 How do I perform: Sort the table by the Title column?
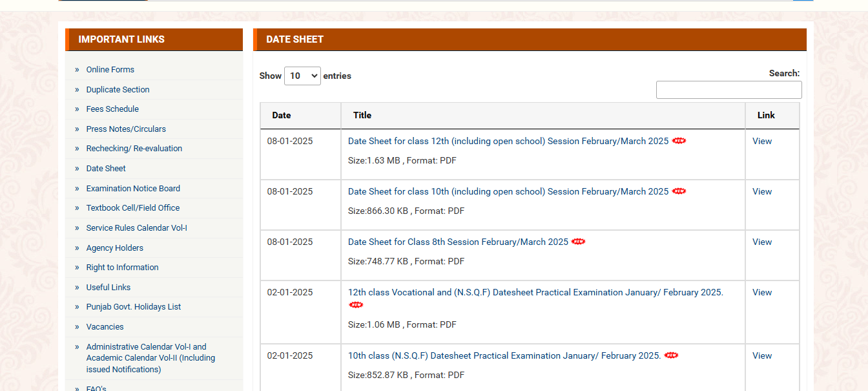(362, 115)
